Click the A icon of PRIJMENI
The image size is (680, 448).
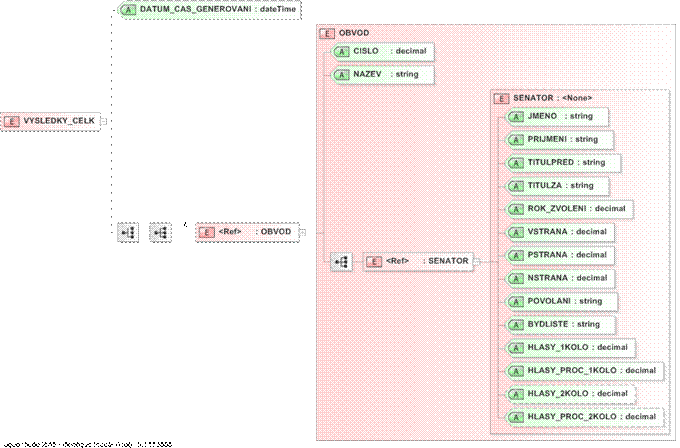(x=516, y=140)
